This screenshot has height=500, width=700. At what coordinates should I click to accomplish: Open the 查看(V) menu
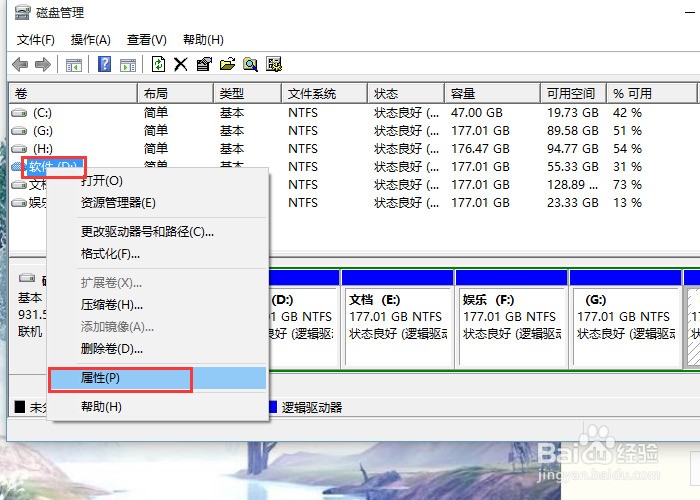click(x=146, y=40)
